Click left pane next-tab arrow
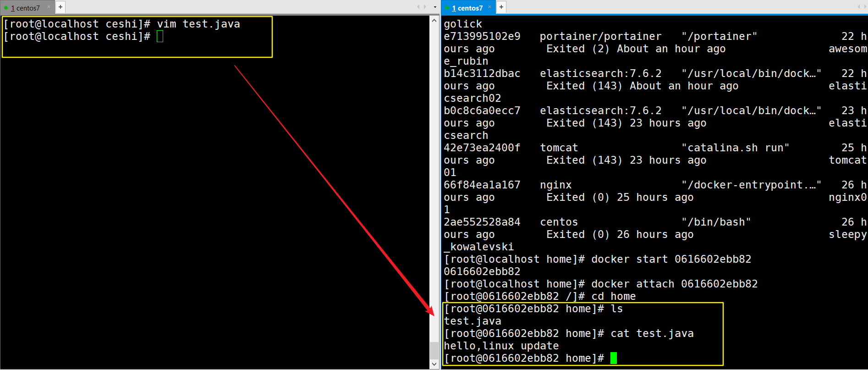 point(425,7)
